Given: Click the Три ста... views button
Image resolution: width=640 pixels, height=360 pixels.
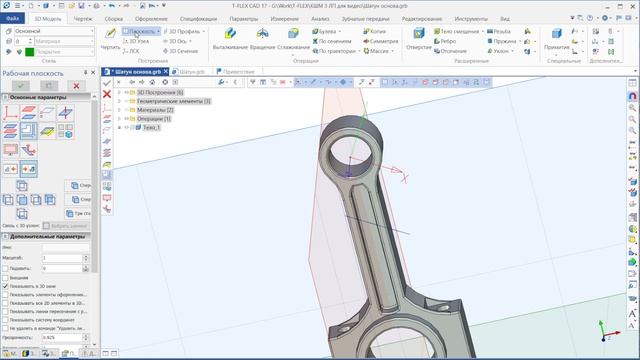Looking at the screenshot, I should 78,213.
